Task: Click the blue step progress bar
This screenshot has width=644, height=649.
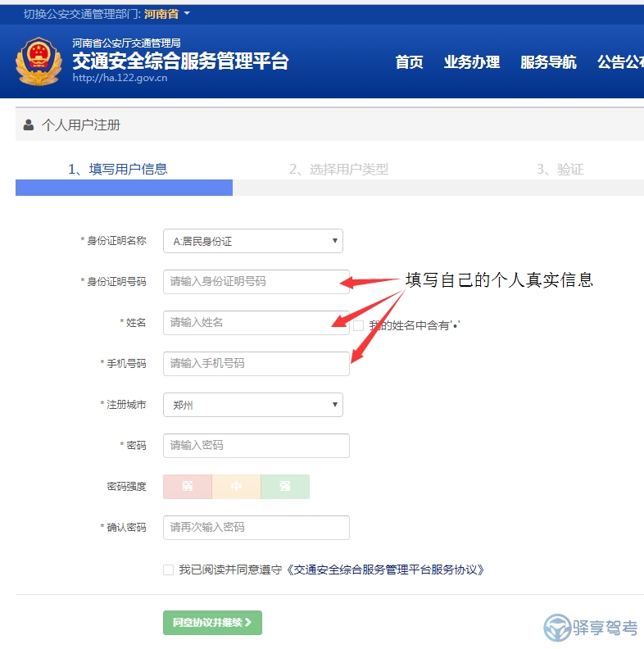Action: [125, 188]
